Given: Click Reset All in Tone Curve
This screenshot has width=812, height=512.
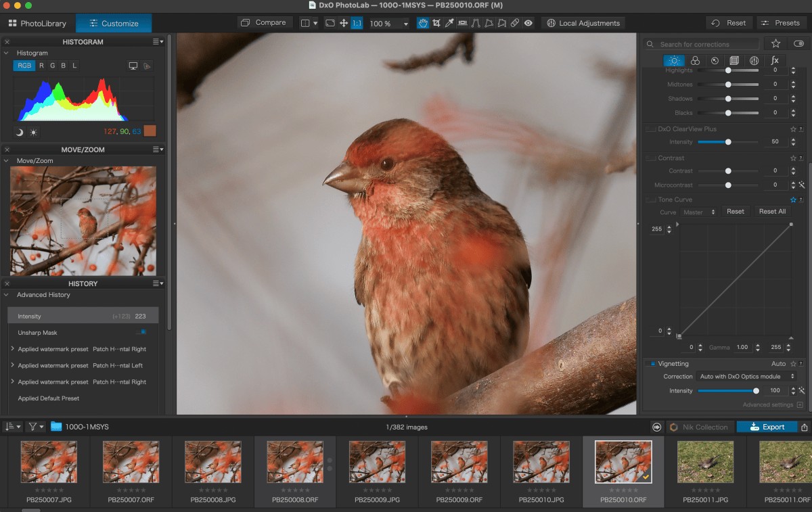Looking at the screenshot, I should coord(772,212).
